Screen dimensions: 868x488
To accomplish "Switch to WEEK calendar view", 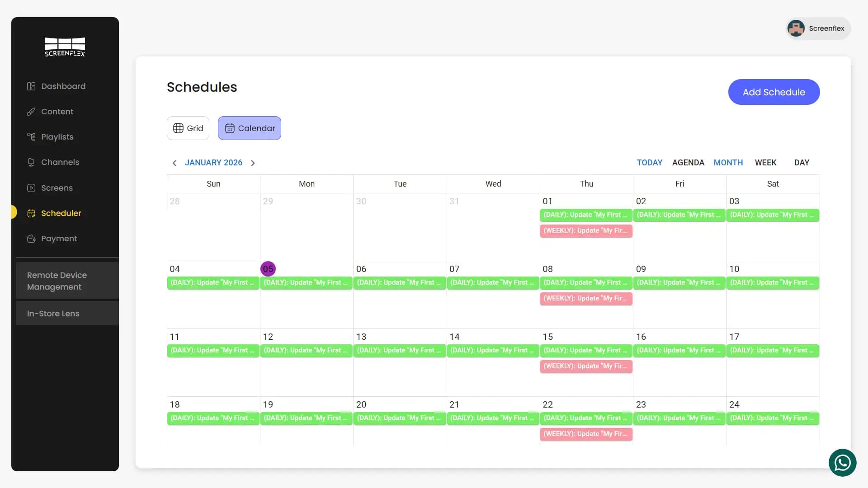I will pos(765,163).
